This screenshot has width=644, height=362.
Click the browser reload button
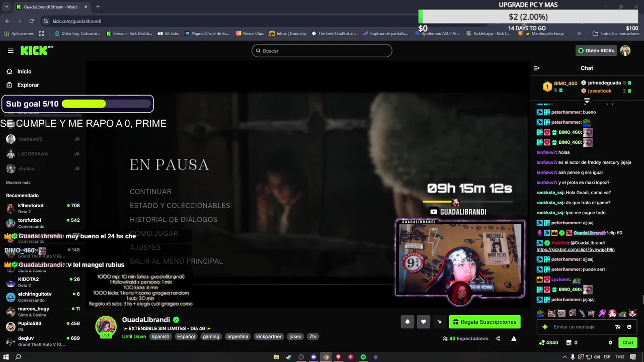[31, 21]
